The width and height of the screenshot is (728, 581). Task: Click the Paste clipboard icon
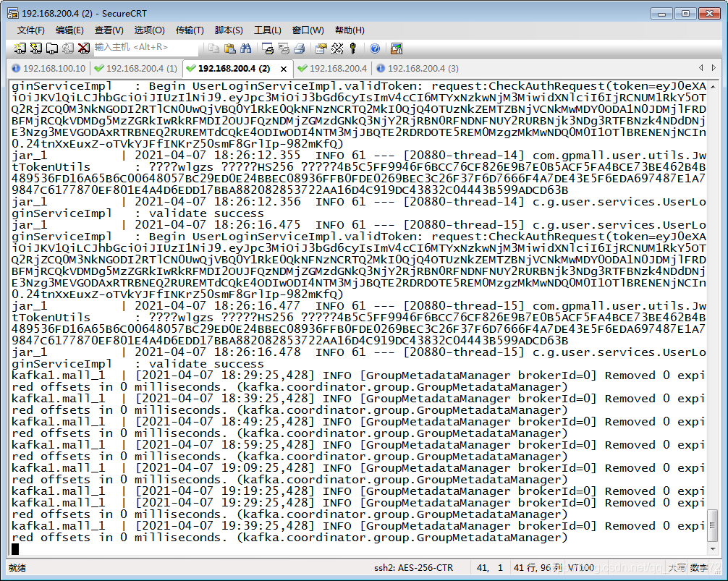pos(230,48)
